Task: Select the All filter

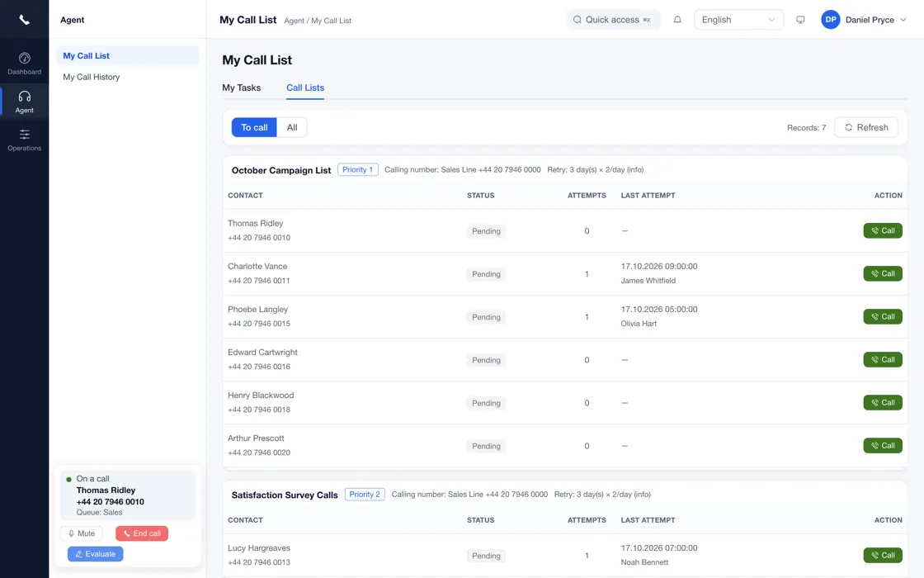Action: 292,127
